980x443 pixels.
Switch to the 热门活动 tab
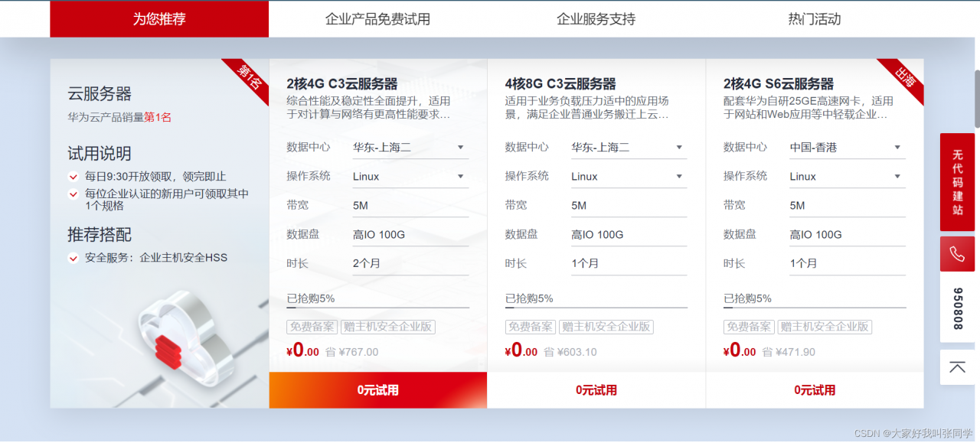click(815, 19)
